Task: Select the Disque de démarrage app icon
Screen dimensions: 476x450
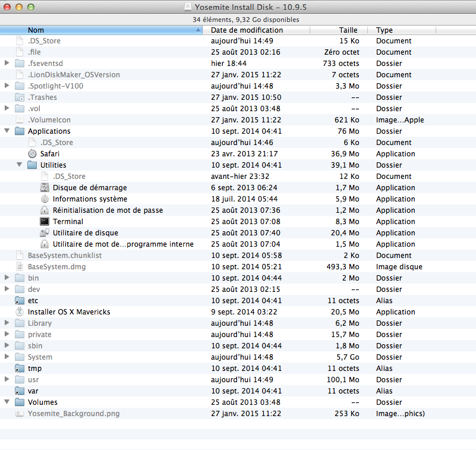Action: pos(45,188)
